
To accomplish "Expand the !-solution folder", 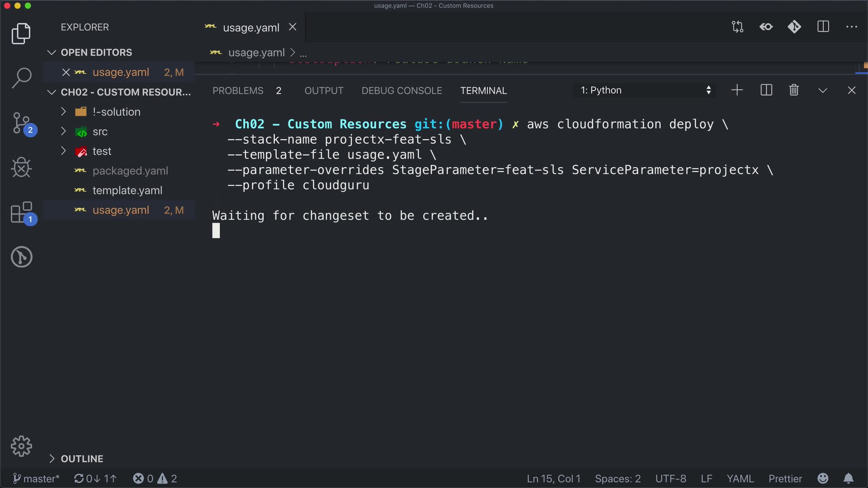I will pyautogui.click(x=116, y=112).
